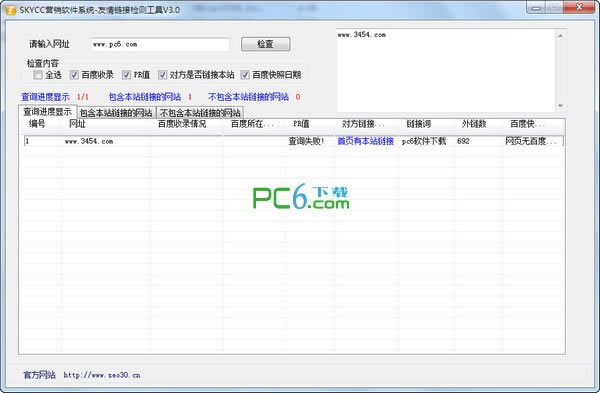The image size is (600, 393).
Task: Uncheck the 百度收录 checkbox
Action: (x=74, y=75)
